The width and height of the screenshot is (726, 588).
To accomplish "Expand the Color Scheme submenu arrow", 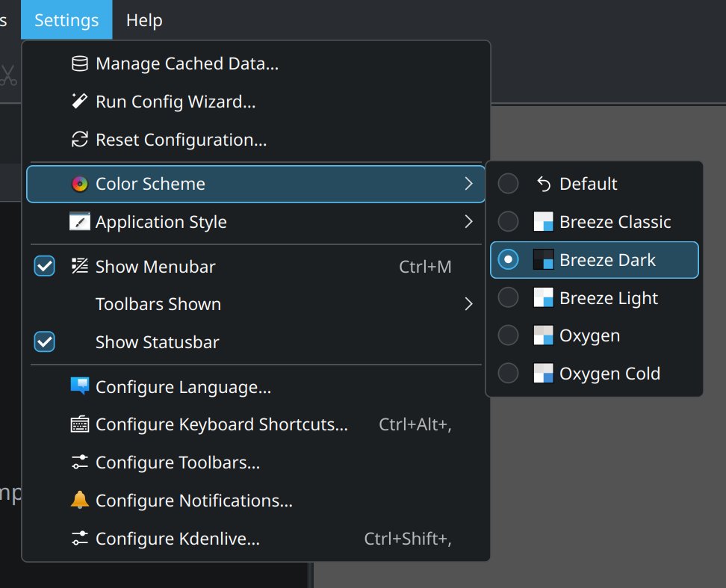I will (x=468, y=184).
